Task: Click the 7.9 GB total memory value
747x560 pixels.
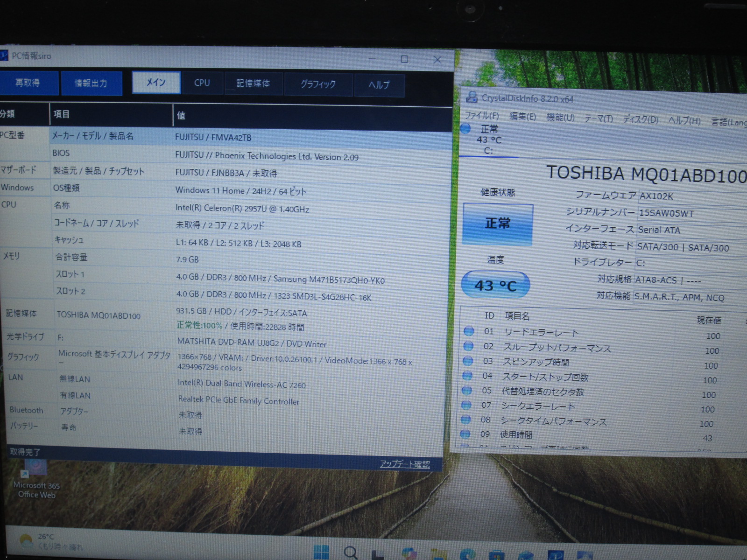Action: pyautogui.click(x=187, y=259)
